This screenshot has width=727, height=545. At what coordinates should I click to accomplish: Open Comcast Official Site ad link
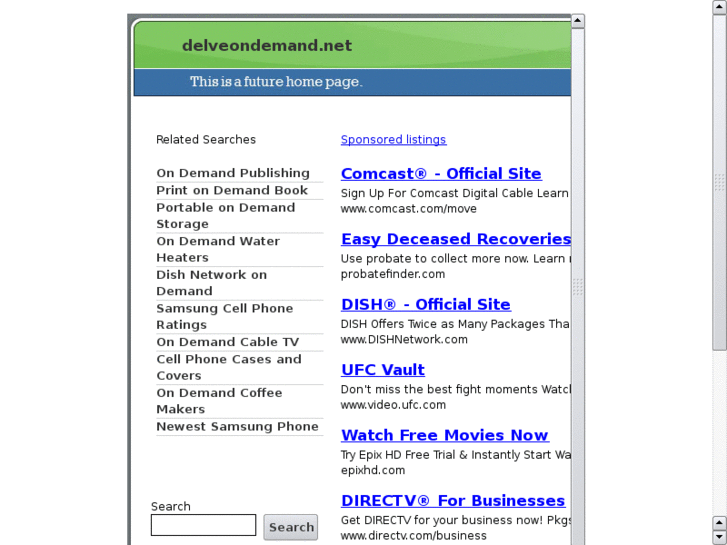pyautogui.click(x=441, y=173)
